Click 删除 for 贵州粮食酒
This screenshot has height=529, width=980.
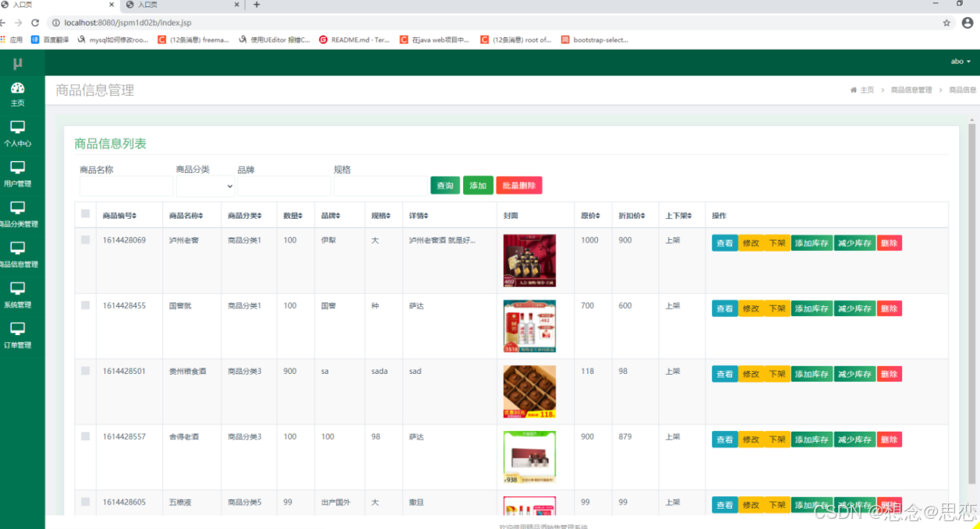coord(890,374)
